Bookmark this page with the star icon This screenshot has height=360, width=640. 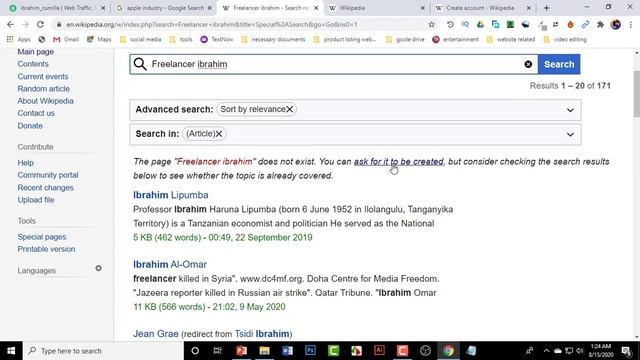(x=431, y=24)
